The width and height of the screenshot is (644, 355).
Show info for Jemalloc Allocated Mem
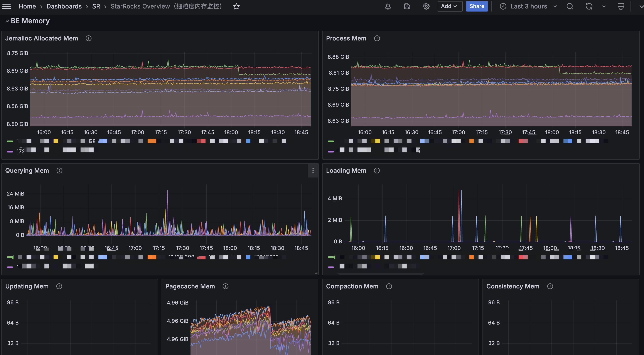point(88,38)
